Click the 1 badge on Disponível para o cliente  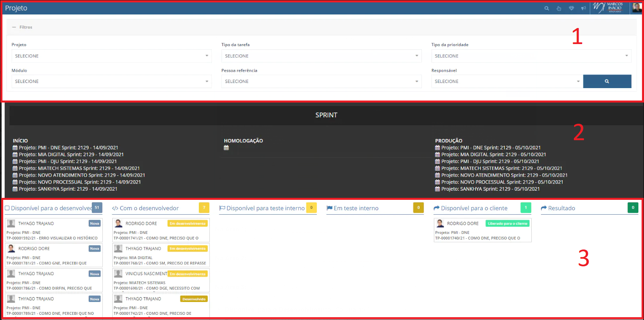[526, 207]
